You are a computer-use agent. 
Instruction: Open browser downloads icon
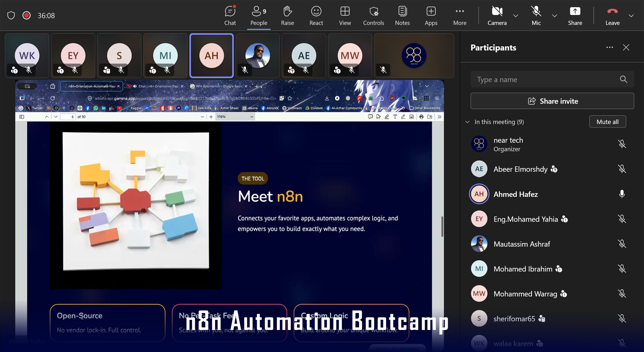[327, 98]
